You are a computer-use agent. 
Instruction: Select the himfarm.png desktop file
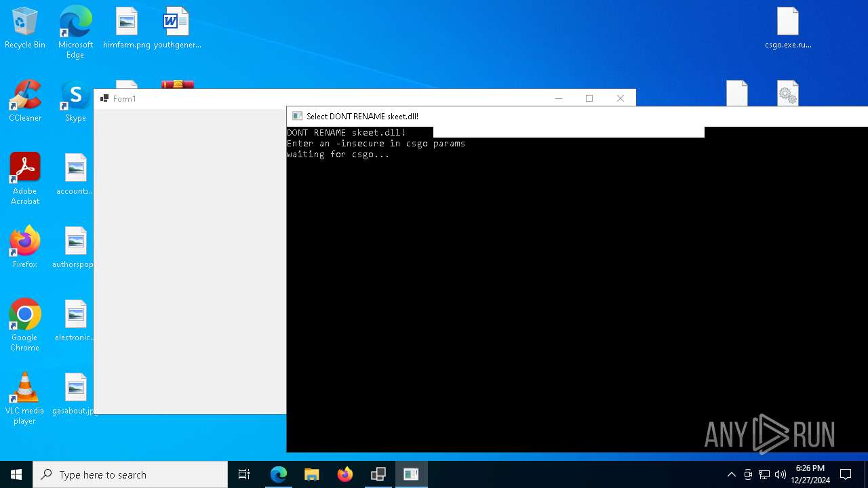tap(127, 28)
